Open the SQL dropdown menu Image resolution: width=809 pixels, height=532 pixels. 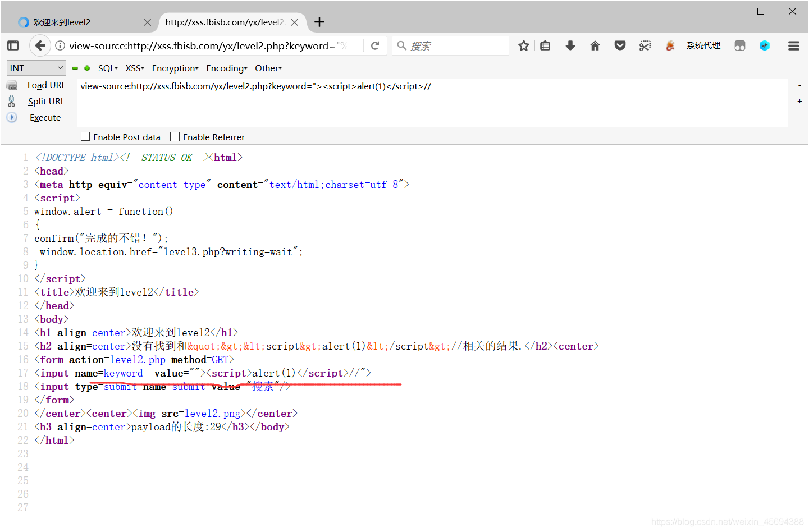pyautogui.click(x=108, y=68)
